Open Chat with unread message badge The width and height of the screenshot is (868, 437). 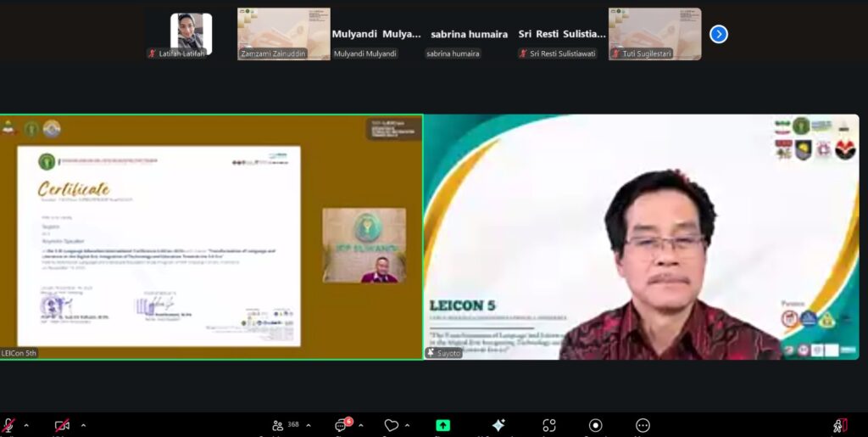point(342,425)
